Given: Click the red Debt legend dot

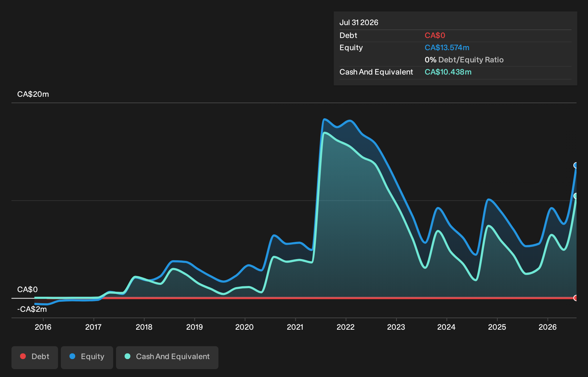Looking at the screenshot, I should click(x=23, y=356).
